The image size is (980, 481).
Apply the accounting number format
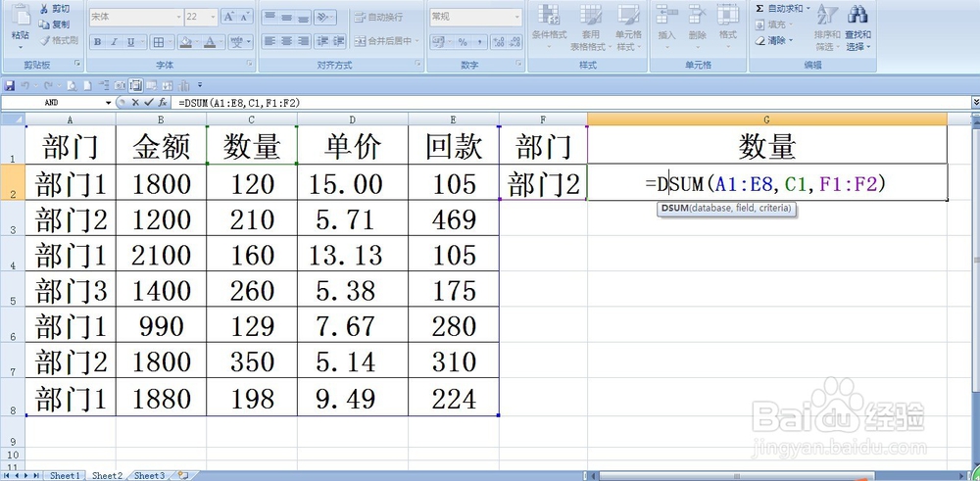click(440, 42)
